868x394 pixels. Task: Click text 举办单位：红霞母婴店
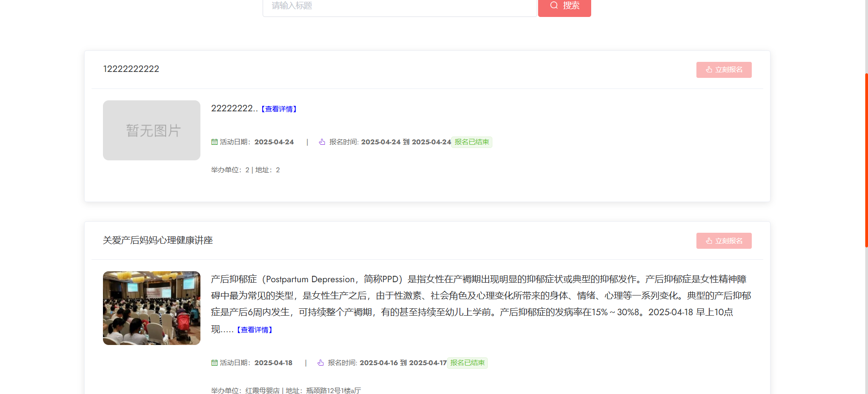245,390
